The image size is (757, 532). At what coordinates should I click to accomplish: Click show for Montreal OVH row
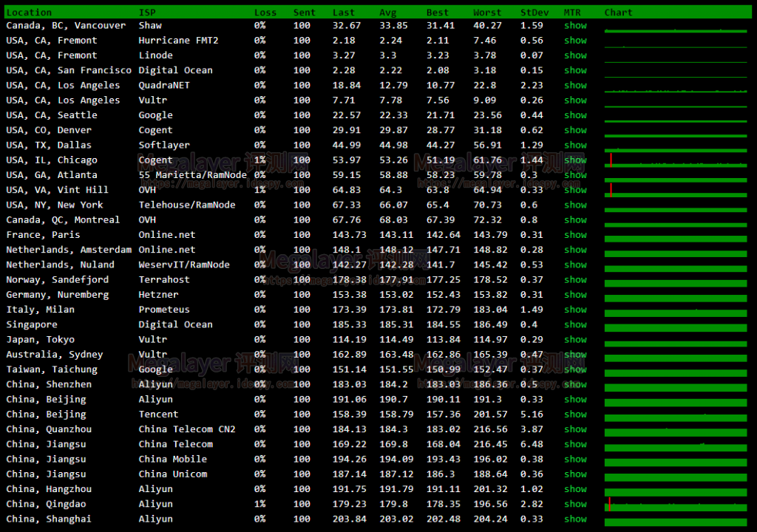point(575,220)
